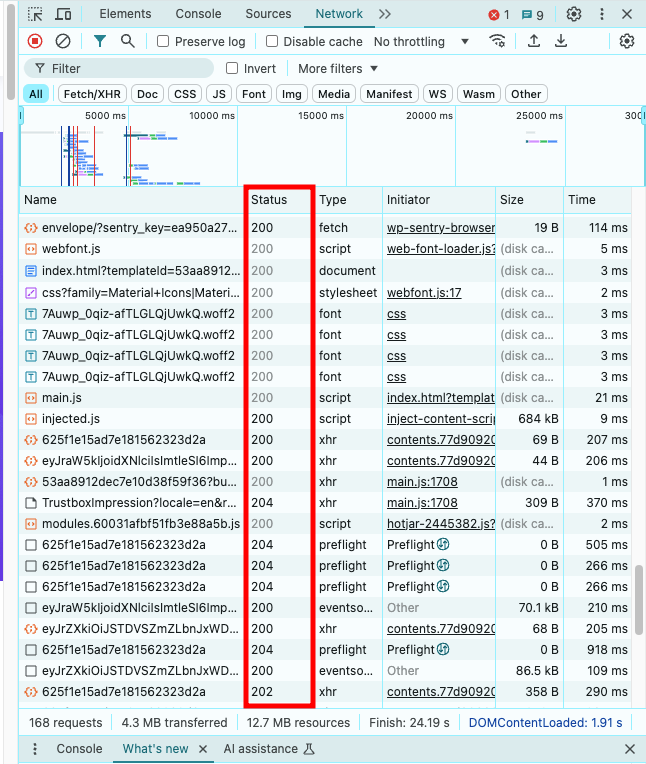
Task: Click the stop recording network log icon
Action: [x=35, y=41]
